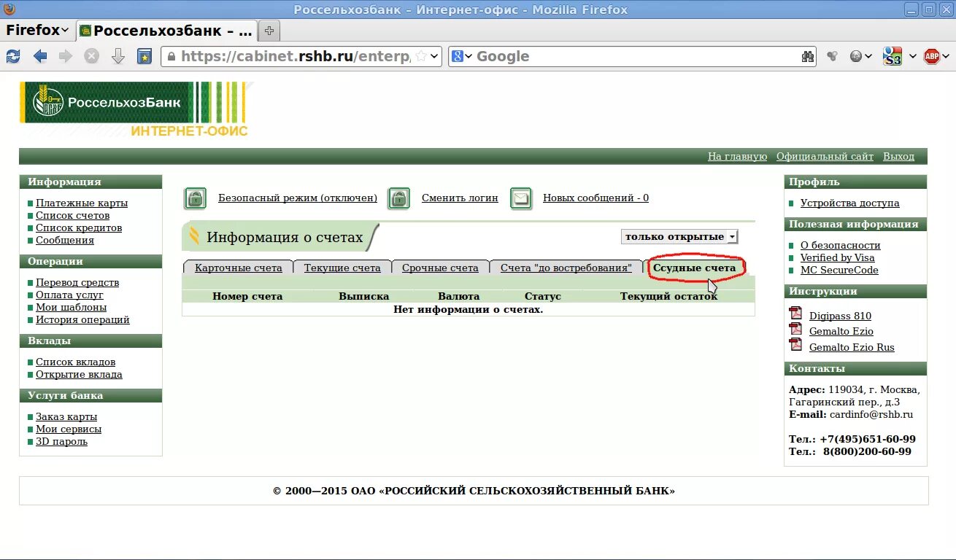Open the только открытые filter dropdown
The image size is (956, 560).
[679, 236]
